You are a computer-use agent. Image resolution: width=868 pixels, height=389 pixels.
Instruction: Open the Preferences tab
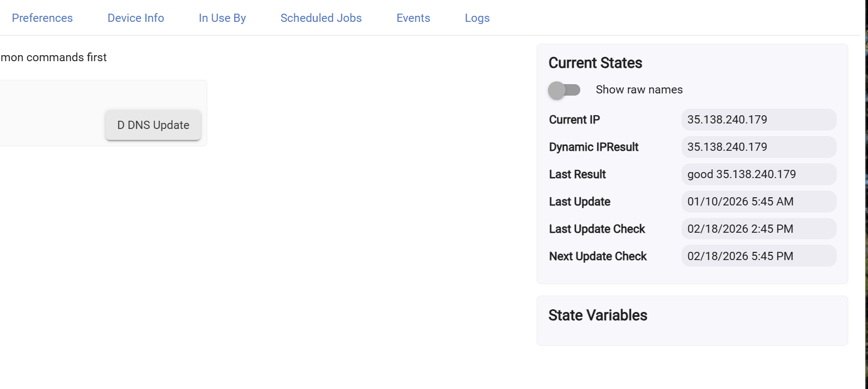tap(42, 18)
